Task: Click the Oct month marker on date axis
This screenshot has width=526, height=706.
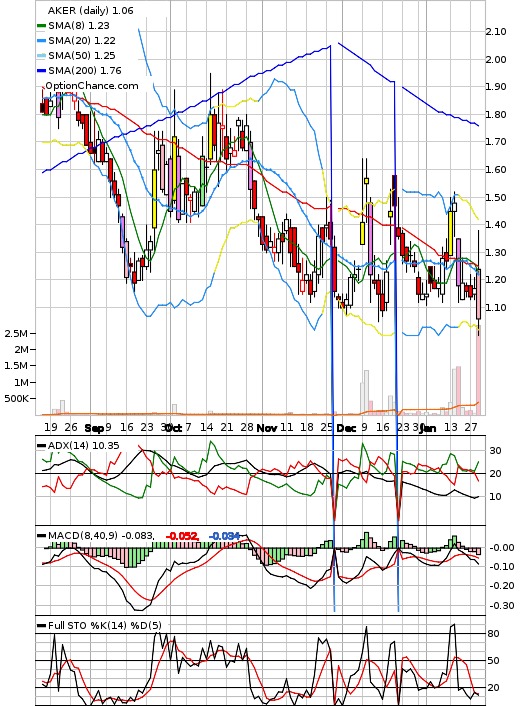Action: pyautogui.click(x=173, y=428)
